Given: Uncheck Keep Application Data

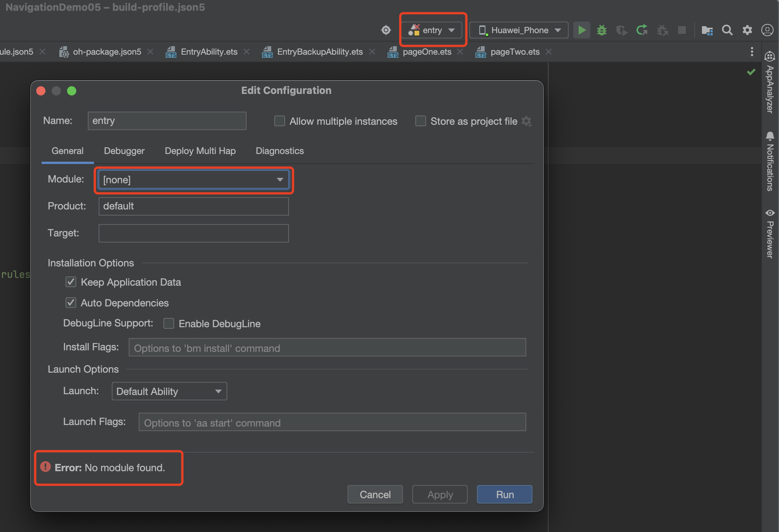Looking at the screenshot, I should (71, 282).
